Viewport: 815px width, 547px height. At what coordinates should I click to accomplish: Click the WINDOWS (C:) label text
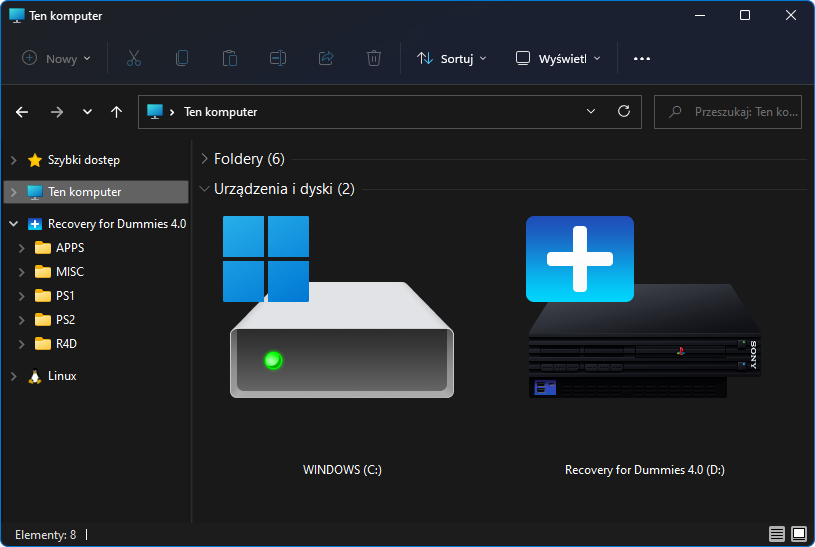coord(342,470)
